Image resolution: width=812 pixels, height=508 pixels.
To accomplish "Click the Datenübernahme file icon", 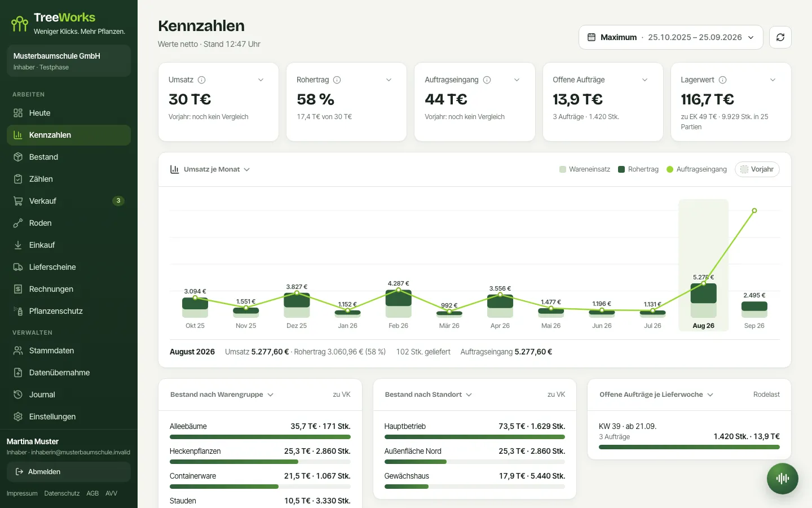I will click(18, 373).
